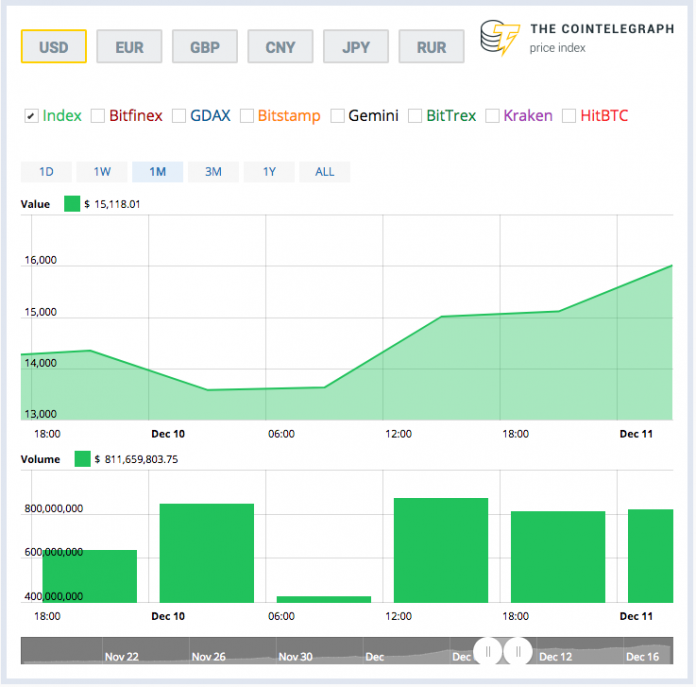Click the green Value legend swatch
The width and height of the screenshot is (696, 687).
72,204
